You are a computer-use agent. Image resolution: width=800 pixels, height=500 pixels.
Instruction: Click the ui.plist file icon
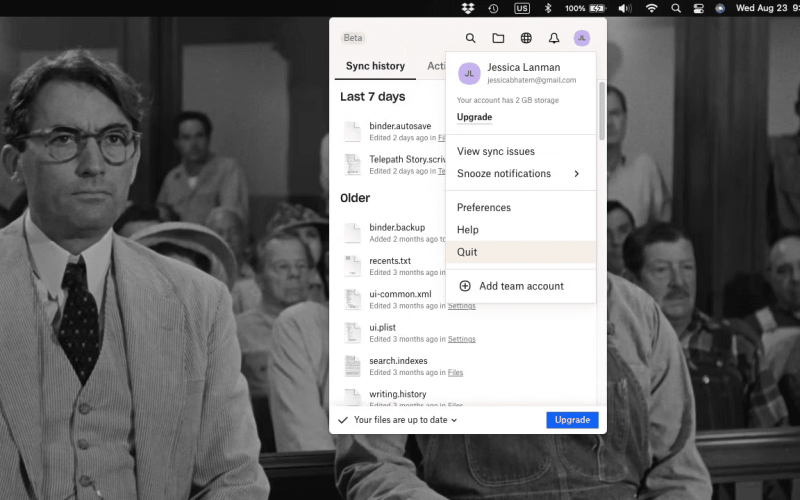352,333
